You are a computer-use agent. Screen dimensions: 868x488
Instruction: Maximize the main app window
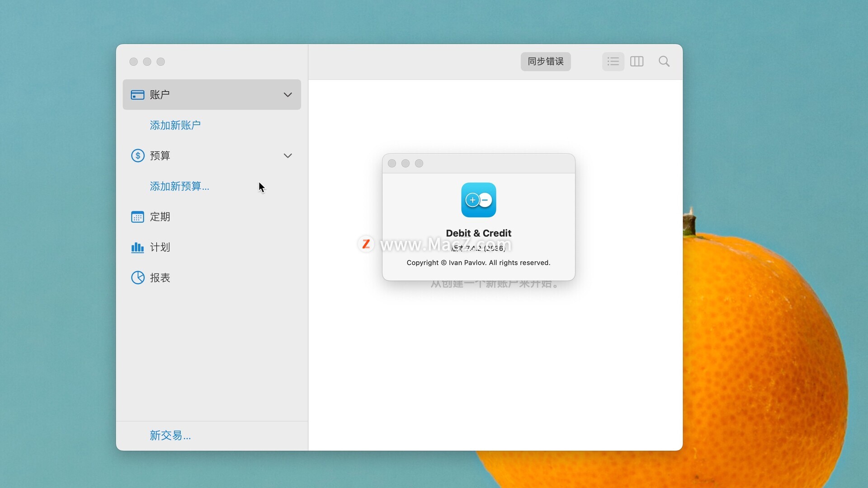coord(160,62)
